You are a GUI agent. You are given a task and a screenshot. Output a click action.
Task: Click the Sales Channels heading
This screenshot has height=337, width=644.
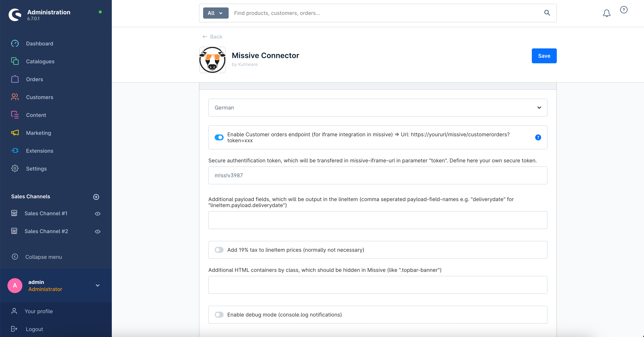(31, 196)
